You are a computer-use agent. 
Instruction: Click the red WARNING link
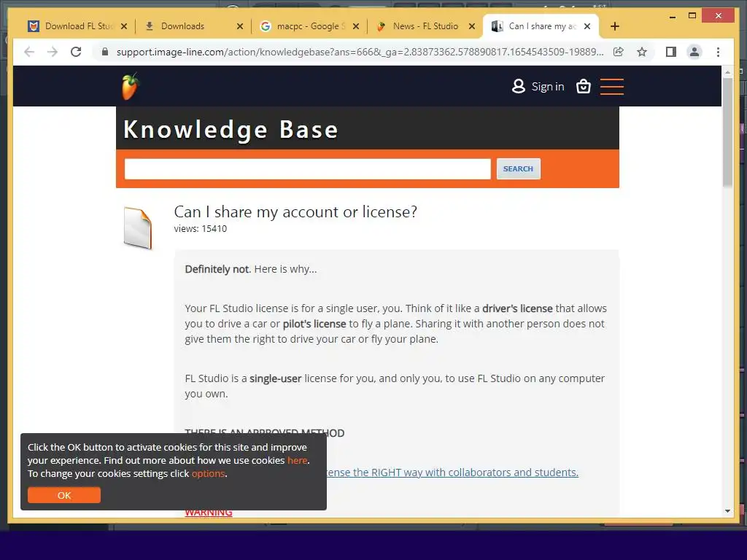(x=208, y=512)
